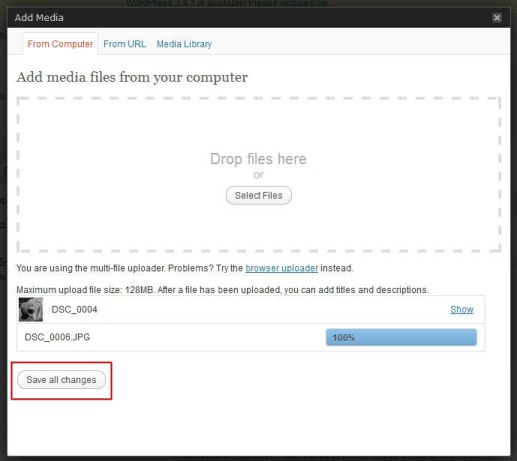Switch to the From URL tab

tap(125, 44)
